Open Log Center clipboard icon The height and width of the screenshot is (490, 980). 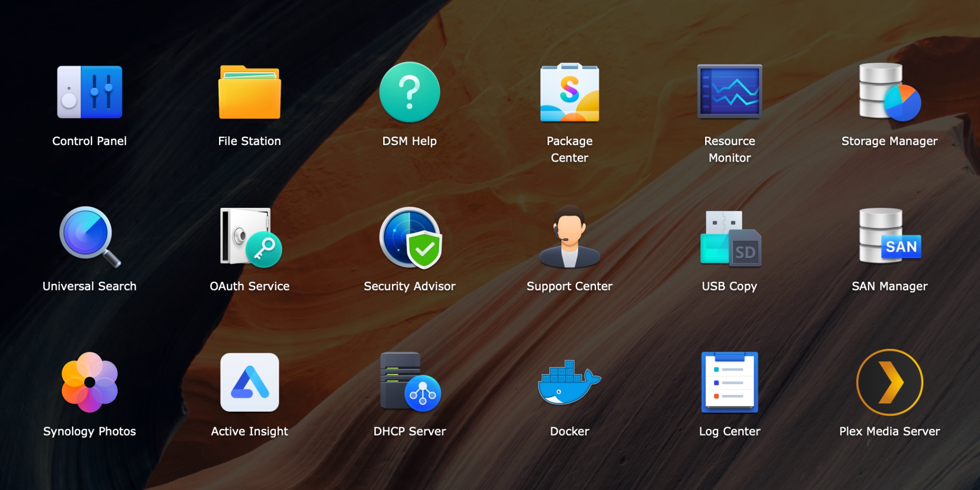tap(730, 382)
